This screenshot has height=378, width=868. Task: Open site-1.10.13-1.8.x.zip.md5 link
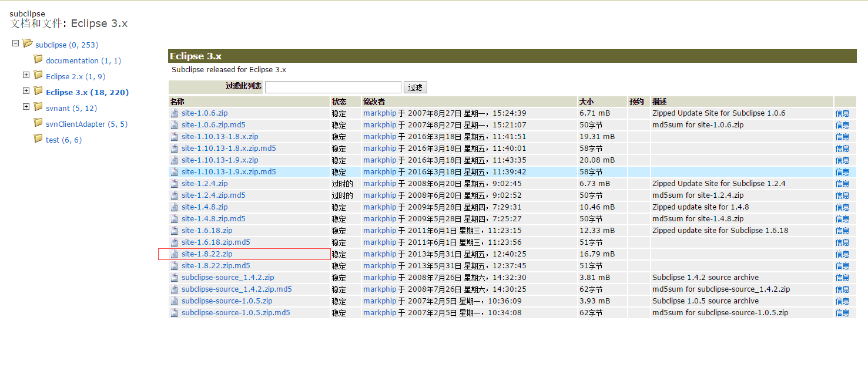click(229, 148)
